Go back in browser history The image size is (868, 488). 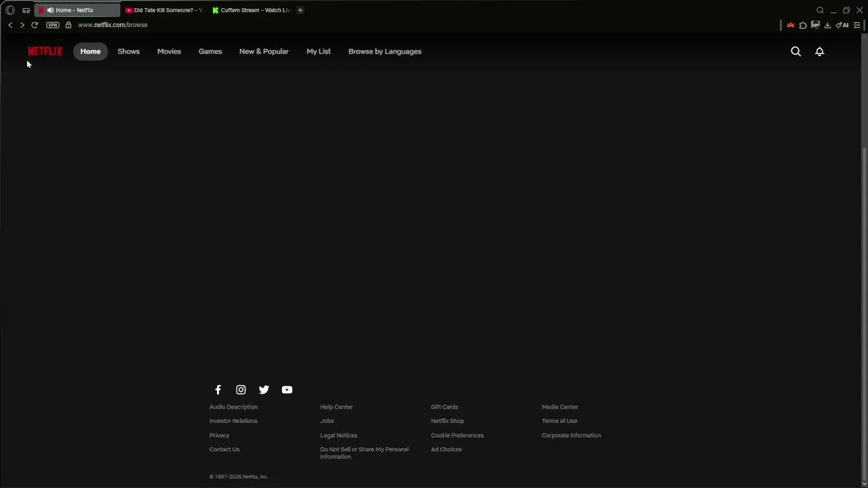coord(10,25)
